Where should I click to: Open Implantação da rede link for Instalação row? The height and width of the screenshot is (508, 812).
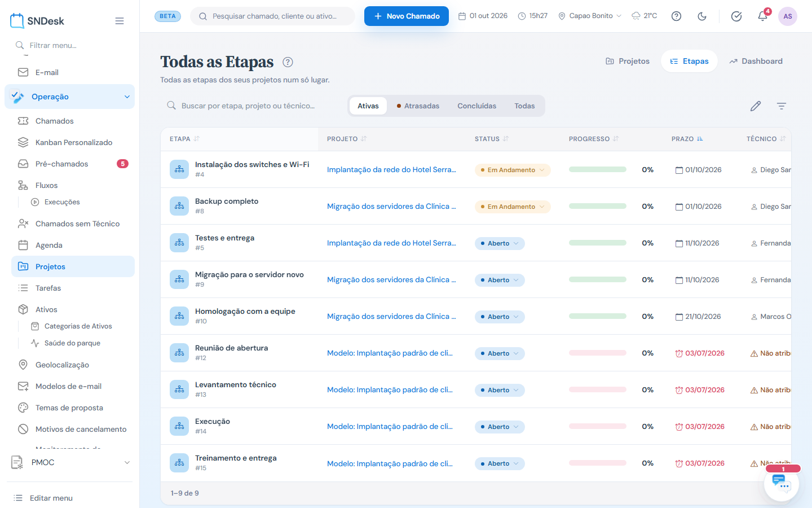tap(391, 169)
